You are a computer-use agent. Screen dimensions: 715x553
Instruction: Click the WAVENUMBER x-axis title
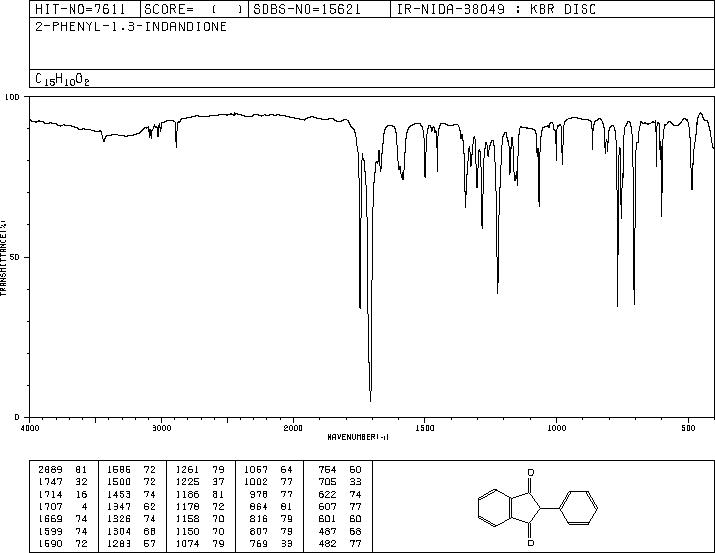tap(358, 437)
